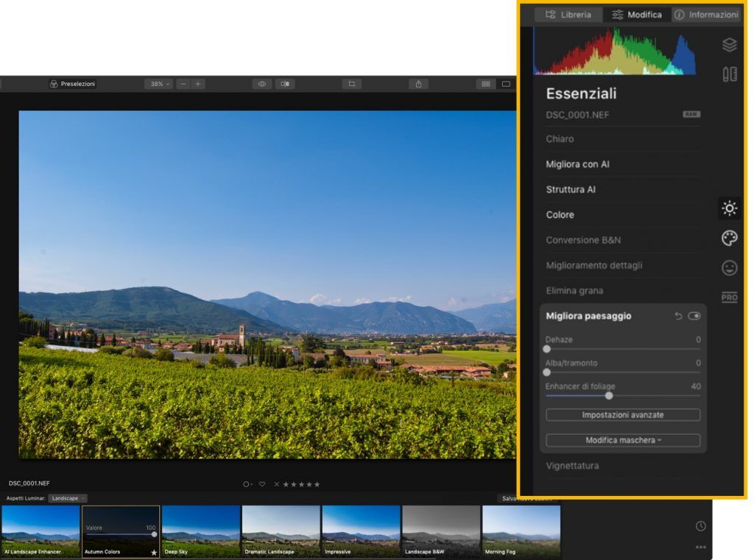Apply the Dramatic Landscape look
This screenshot has height=560, width=754.
pyautogui.click(x=281, y=531)
